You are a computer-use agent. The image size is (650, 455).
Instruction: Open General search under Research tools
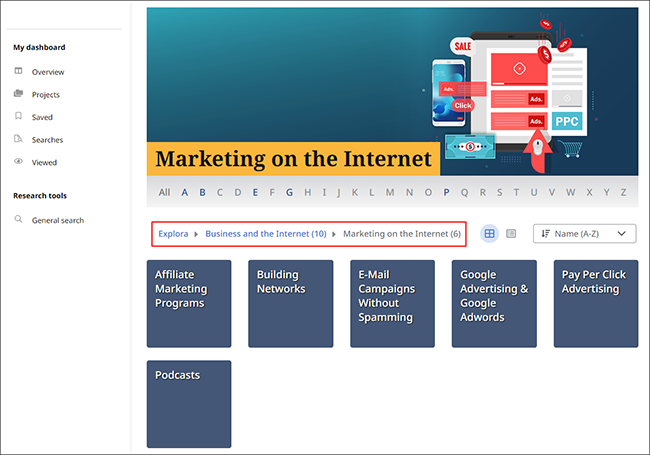tap(58, 220)
